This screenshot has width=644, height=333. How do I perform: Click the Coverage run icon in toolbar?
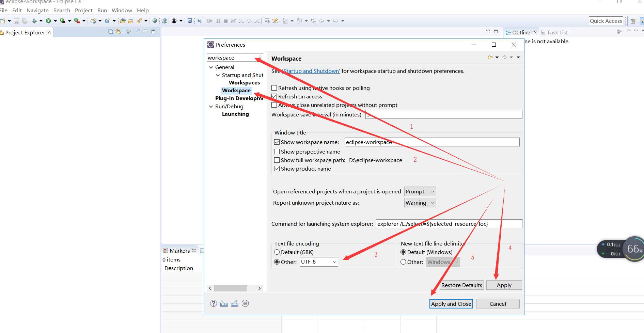pyautogui.click(x=62, y=21)
